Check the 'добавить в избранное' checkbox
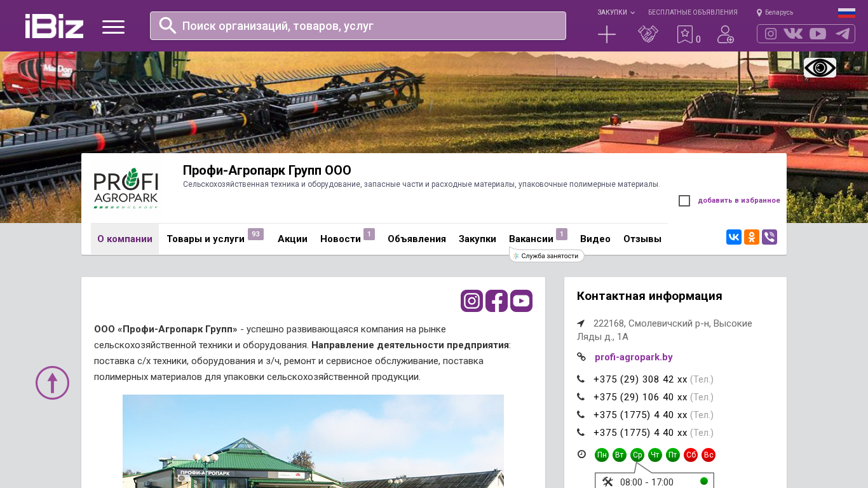 [684, 201]
